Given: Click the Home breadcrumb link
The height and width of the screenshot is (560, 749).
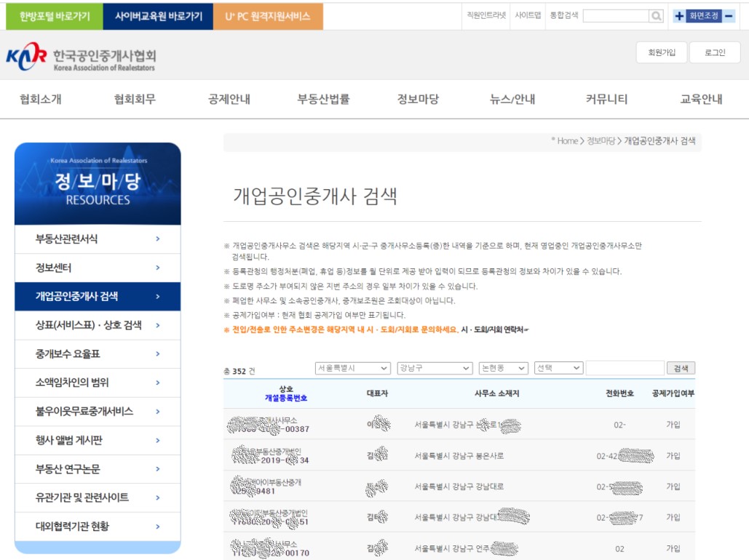Looking at the screenshot, I should [566, 141].
